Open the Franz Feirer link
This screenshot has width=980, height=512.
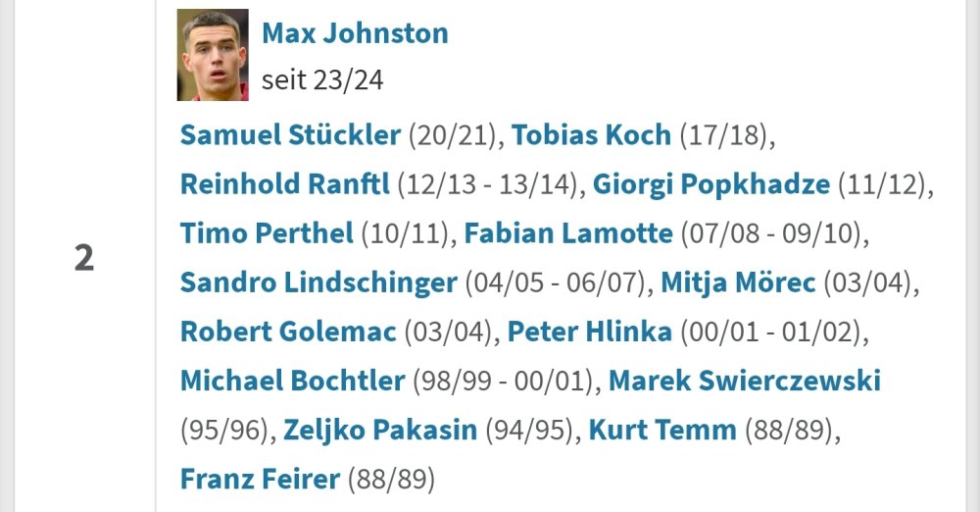tap(260, 480)
